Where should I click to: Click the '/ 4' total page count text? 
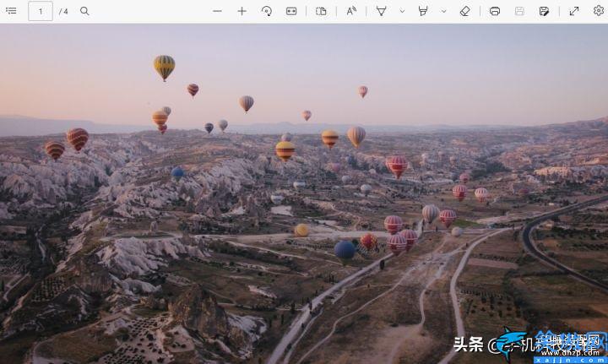point(63,11)
